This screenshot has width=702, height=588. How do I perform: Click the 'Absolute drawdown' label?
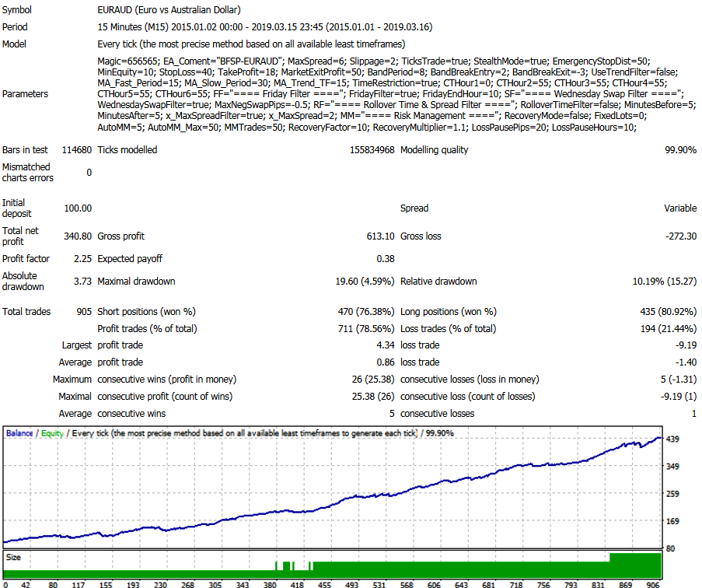click(x=23, y=282)
